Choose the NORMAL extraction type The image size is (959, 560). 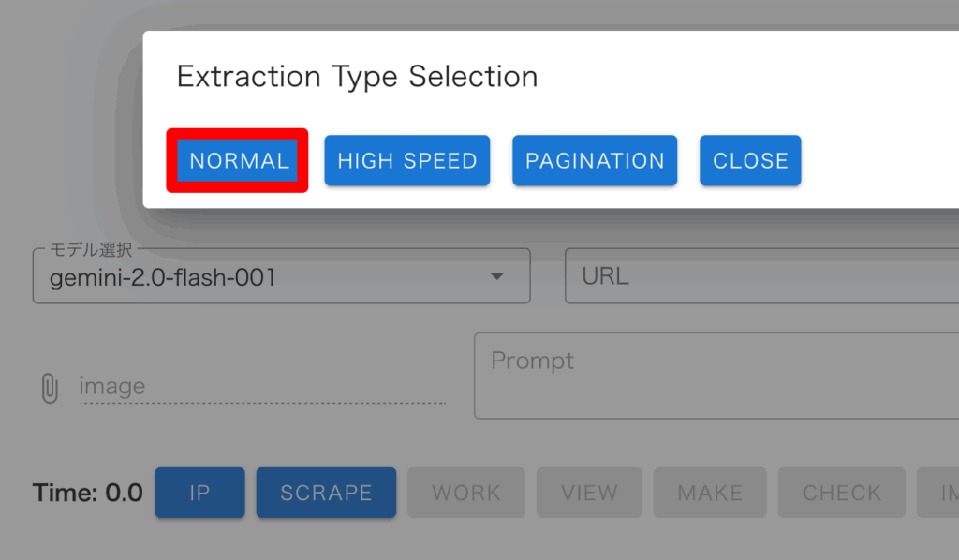[238, 161]
